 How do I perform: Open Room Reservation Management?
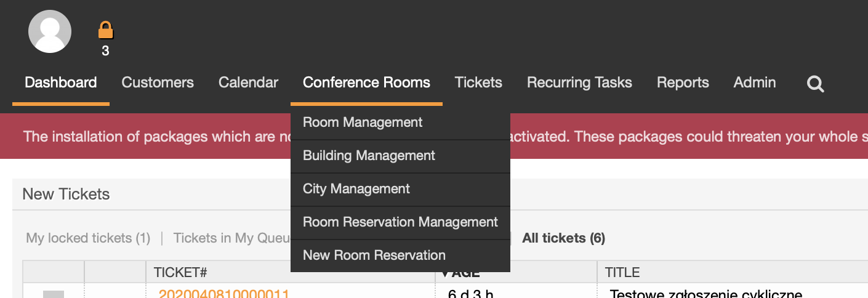(400, 222)
